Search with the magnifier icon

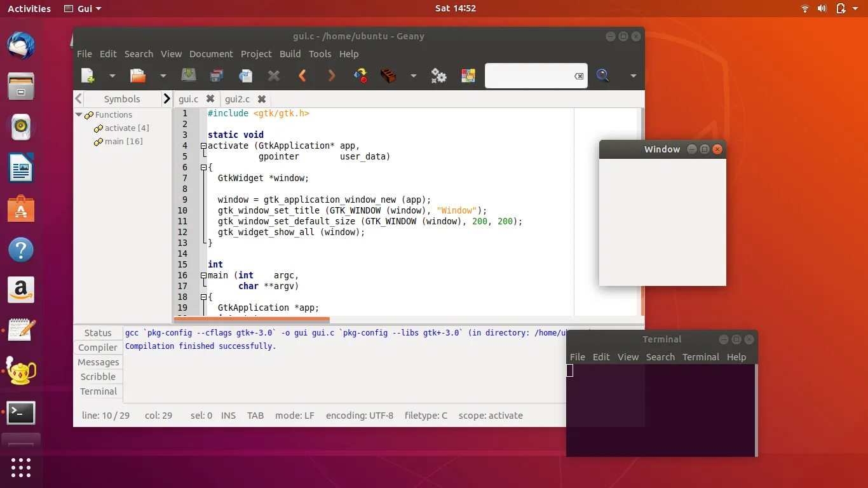[603, 76]
